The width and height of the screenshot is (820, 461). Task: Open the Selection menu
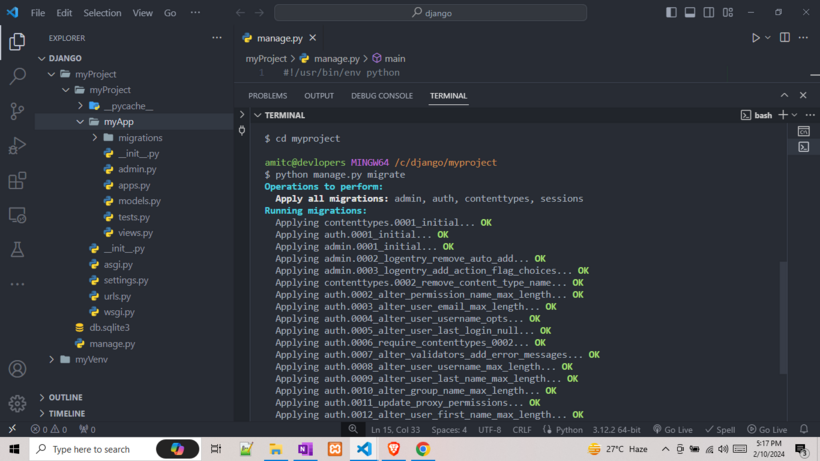(x=102, y=13)
